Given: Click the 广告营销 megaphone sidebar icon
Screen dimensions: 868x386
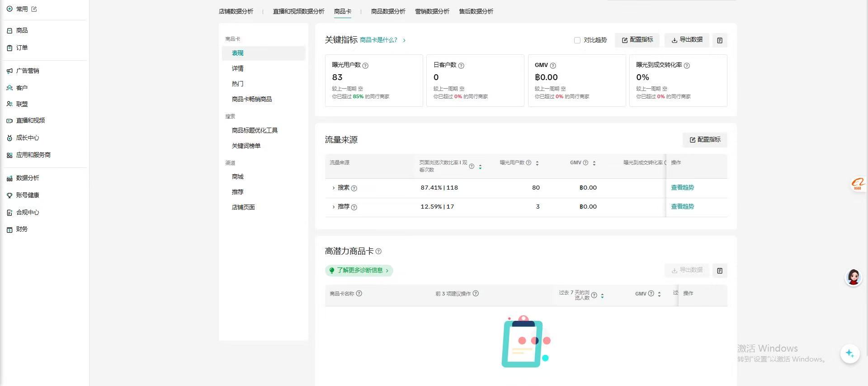Looking at the screenshot, I should click(9, 71).
